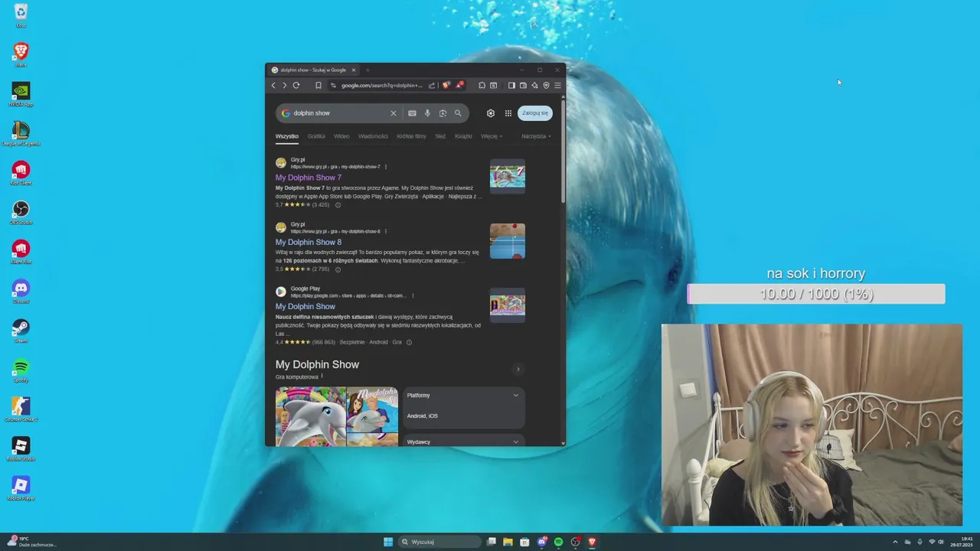Image resolution: width=980 pixels, height=551 pixels.
Task: Open Google apps grid icon
Action: [508, 113]
